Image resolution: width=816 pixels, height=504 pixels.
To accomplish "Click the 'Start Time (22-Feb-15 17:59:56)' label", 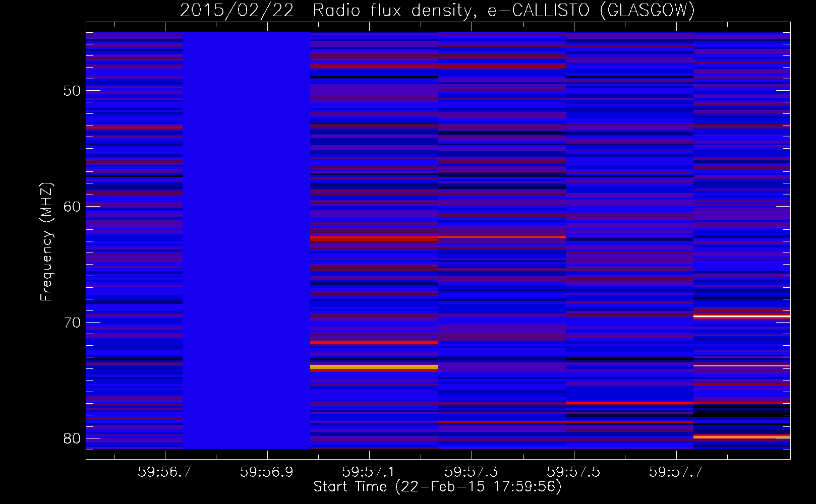I will pos(437,487).
